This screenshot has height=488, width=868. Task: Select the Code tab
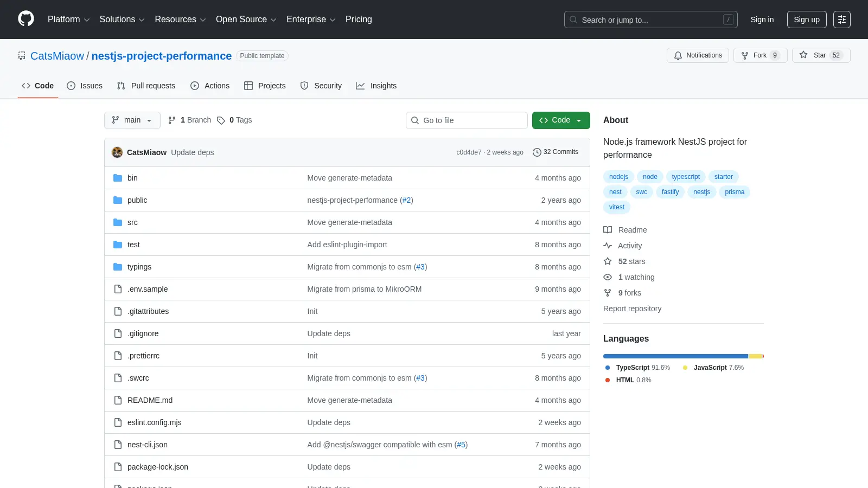(x=38, y=86)
